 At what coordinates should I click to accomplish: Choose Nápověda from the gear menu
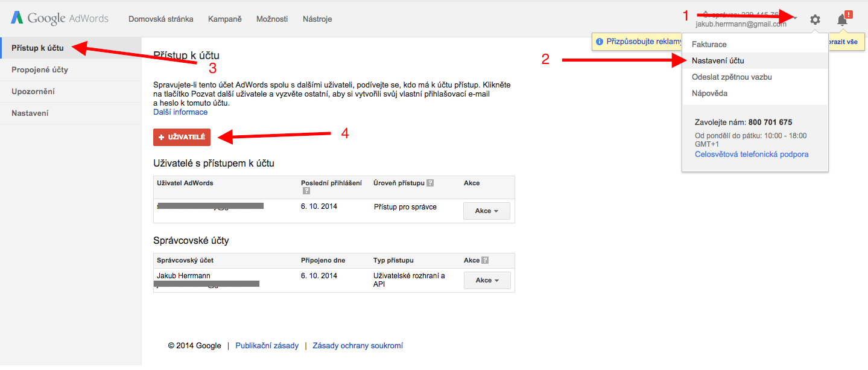755,93
